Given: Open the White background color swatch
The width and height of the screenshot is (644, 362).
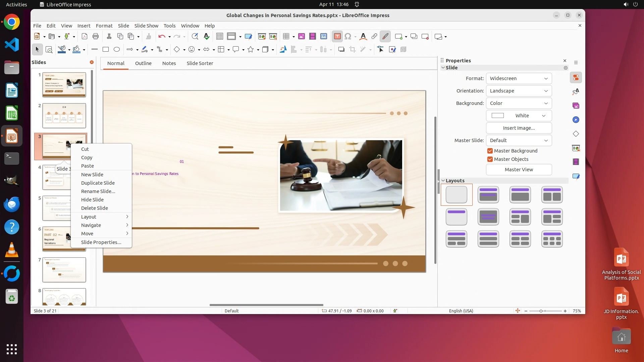Looking at the screenshot, I should pos(519,116).
